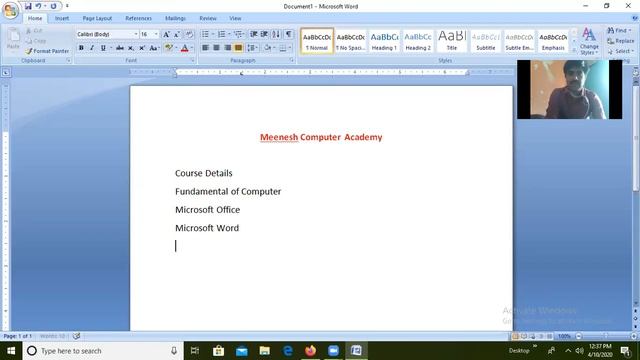Image resolution: width=640 pixels, height=360 pixels.
Task: Open File Explorer from the taskbar
Action: tap(264, 351)
